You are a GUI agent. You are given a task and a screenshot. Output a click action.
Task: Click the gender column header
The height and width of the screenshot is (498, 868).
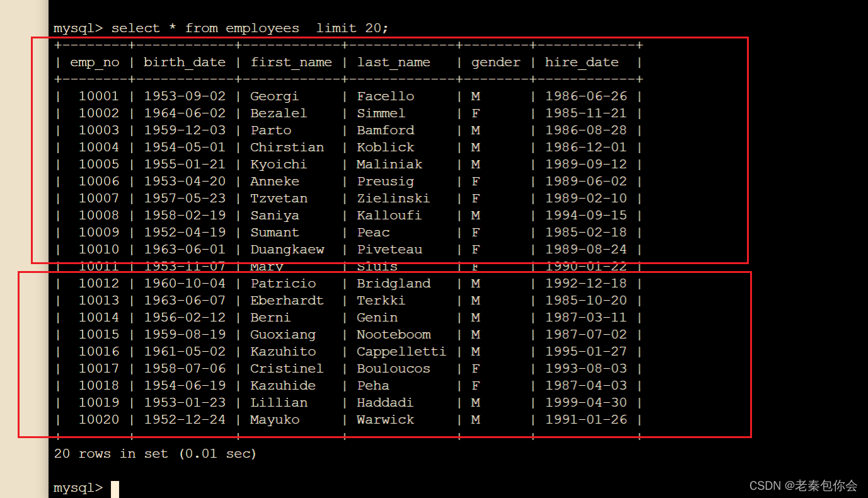pyautogui.click(x=496, y=62)
